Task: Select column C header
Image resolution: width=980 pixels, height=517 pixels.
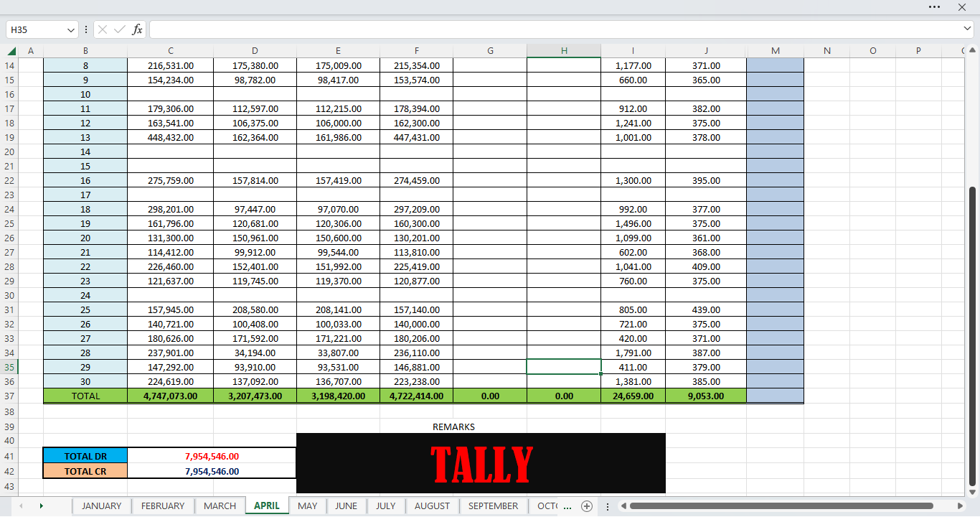Action: click(x=171, y=51)
